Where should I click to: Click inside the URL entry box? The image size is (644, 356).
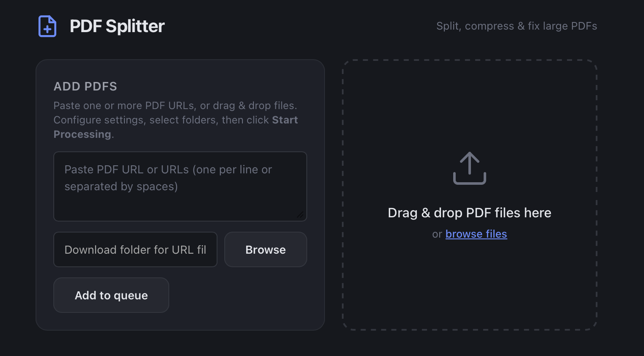point(180,186)
